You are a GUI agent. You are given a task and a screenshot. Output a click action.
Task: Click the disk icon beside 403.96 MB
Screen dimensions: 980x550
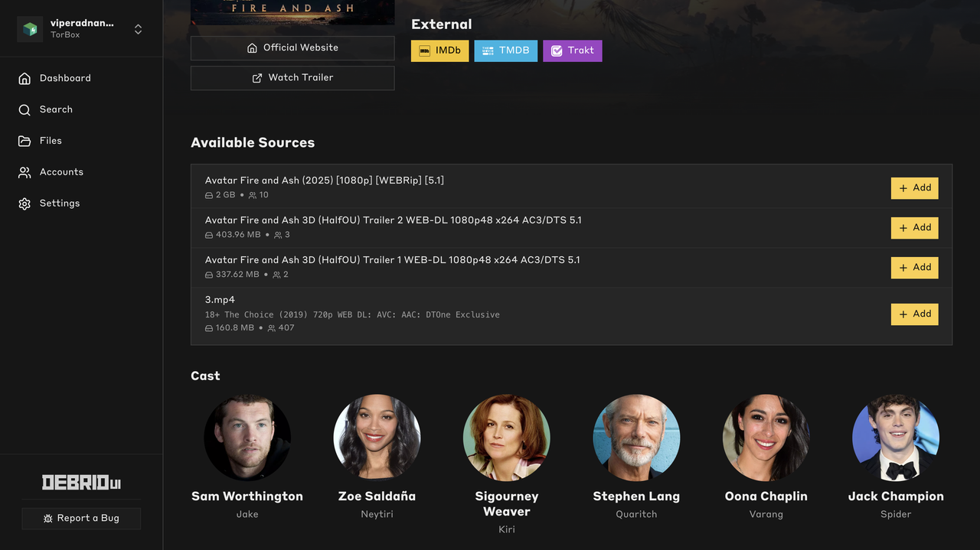point(209,236)
